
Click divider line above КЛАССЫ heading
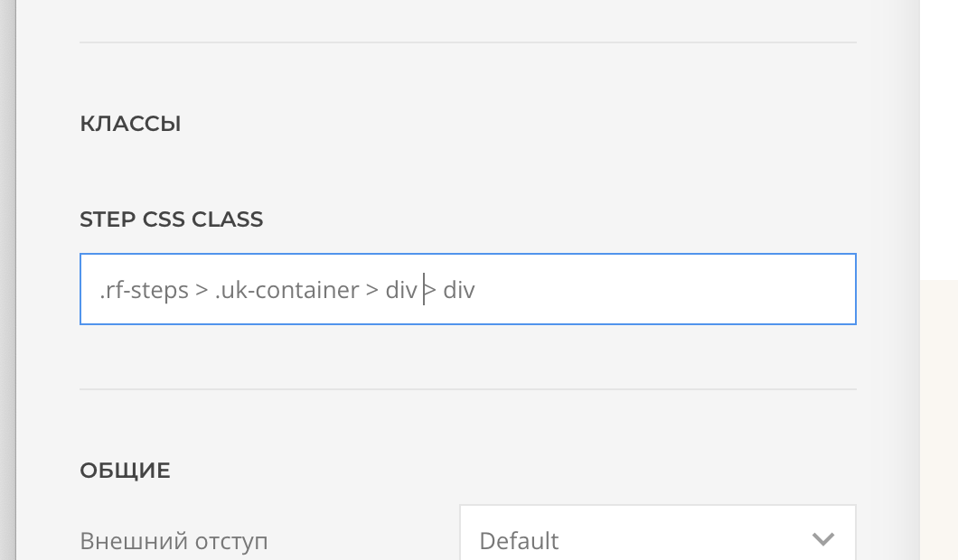[467, 42]
